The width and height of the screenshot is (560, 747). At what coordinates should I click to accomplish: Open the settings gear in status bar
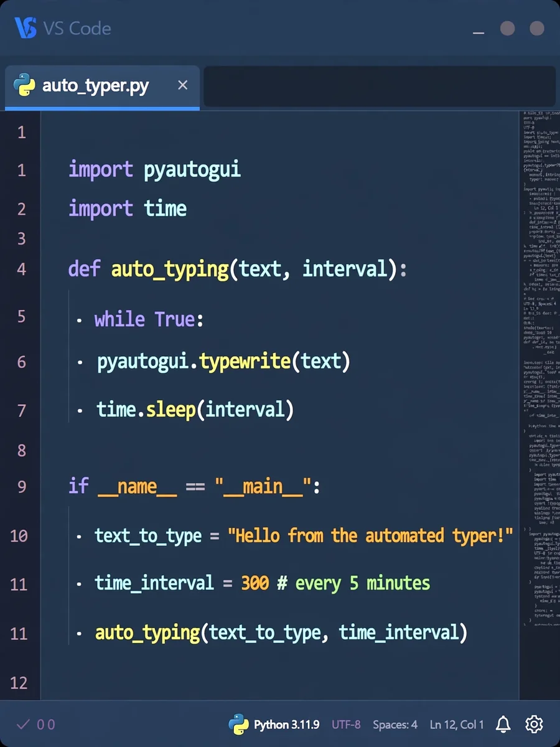click(x=534, y=724)
